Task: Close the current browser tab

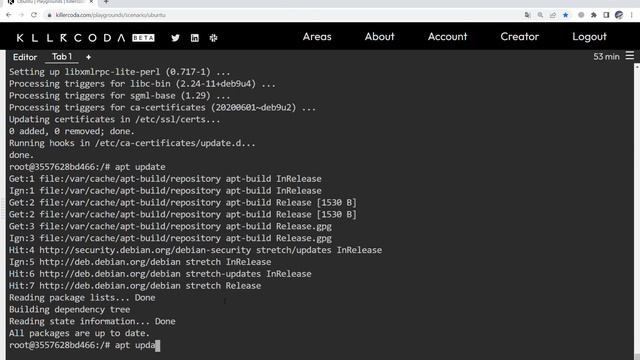Action: pyautogui.click(x=91, y=2)
